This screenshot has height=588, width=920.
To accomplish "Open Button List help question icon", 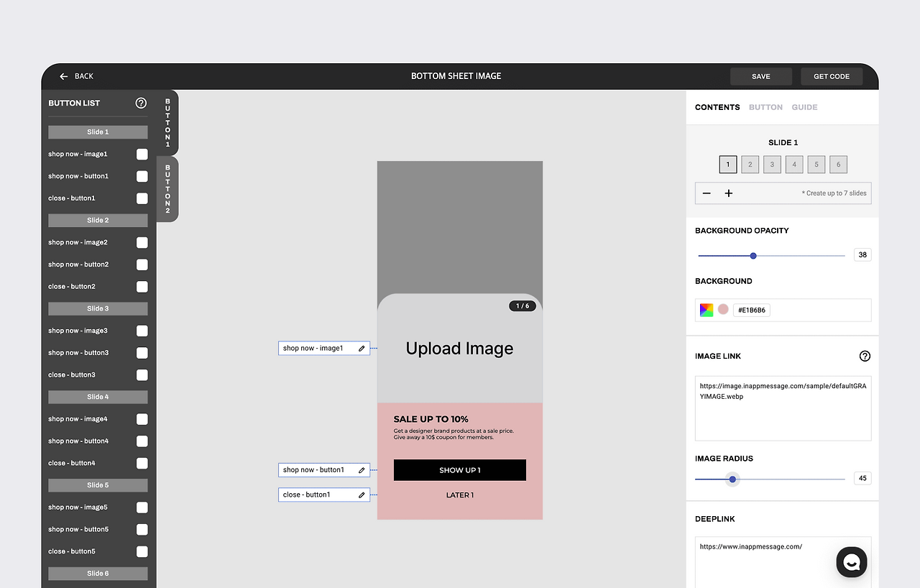I will pos(141,103).
